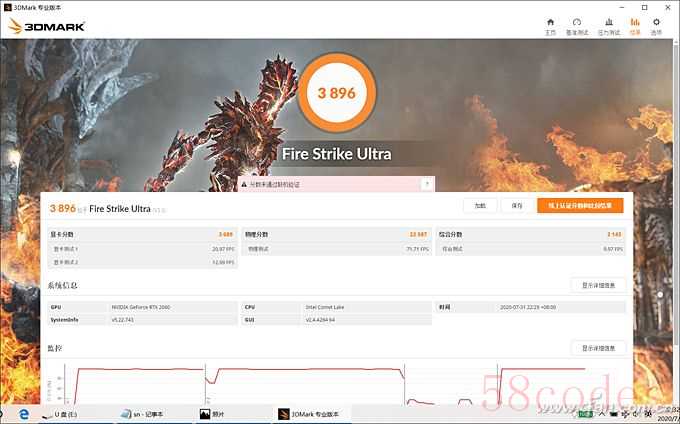This screenshot has height=424, width=680.
Task: Click the 3DMARK logo in header
Action: [x=46, y=26]
